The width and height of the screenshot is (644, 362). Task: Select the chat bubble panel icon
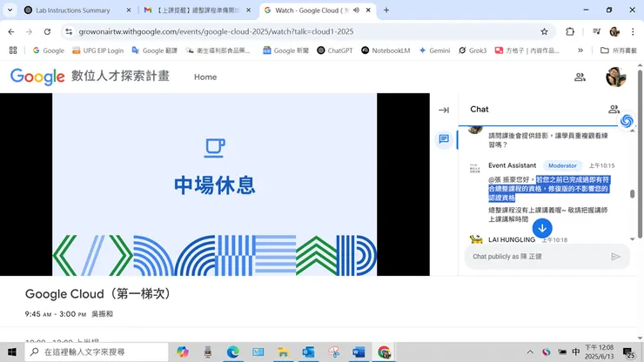point(444,139)
